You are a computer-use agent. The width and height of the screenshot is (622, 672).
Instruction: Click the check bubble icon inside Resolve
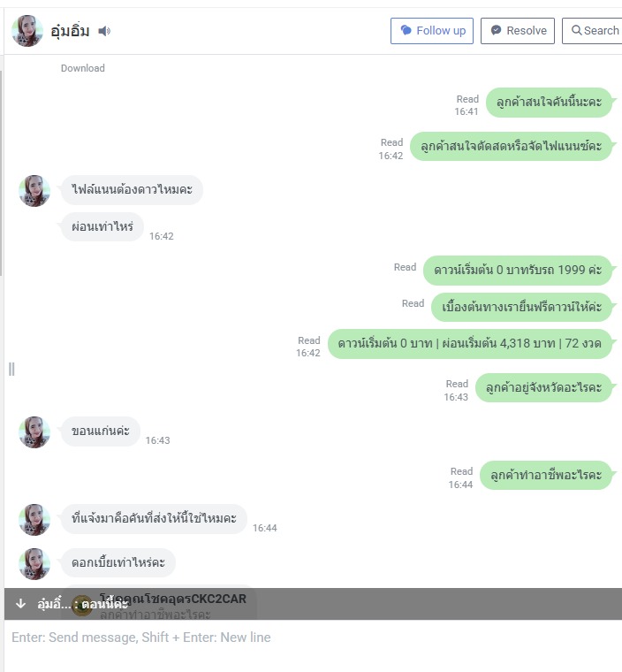pyautogui.click(x=496, y=30)
